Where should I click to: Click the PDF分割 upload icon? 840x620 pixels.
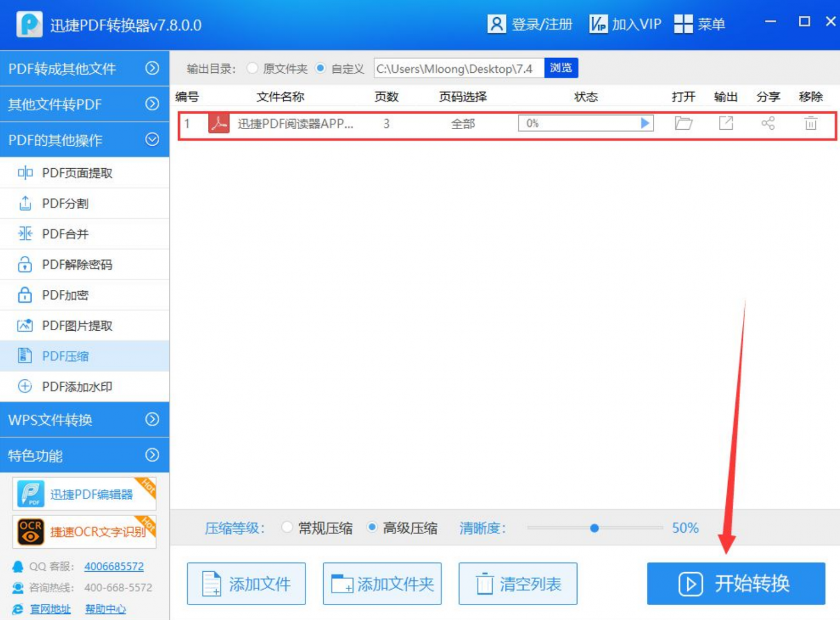[x=25, y=203]
